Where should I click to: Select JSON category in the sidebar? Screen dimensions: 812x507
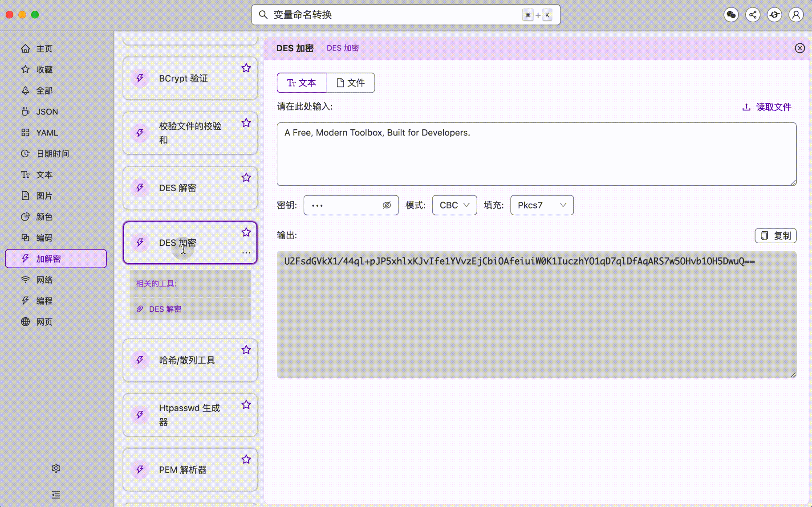(x=47, y=112)
